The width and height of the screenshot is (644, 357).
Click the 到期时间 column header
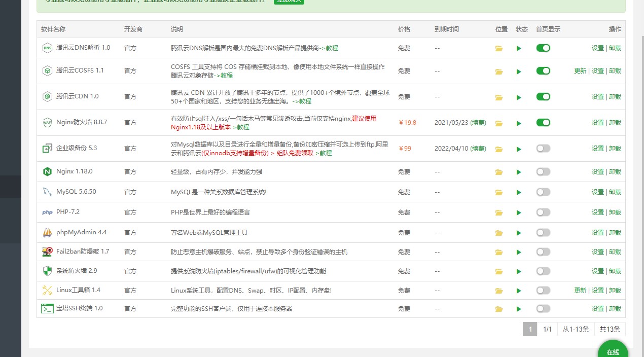447,29
